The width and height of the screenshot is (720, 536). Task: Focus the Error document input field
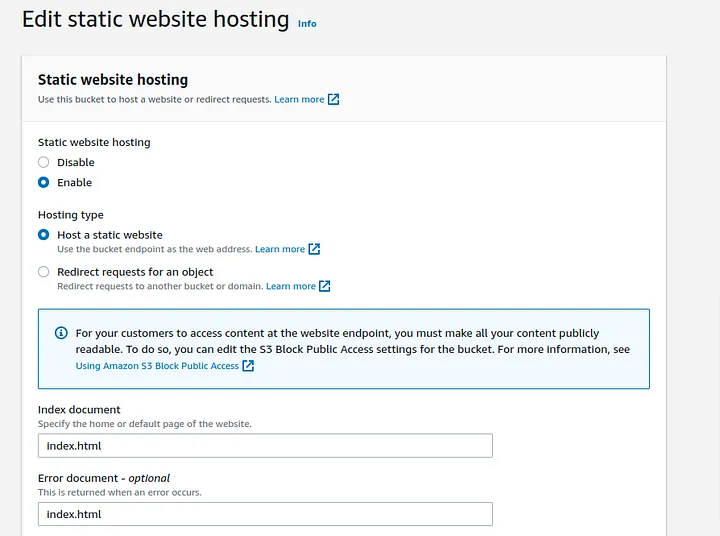265,514
